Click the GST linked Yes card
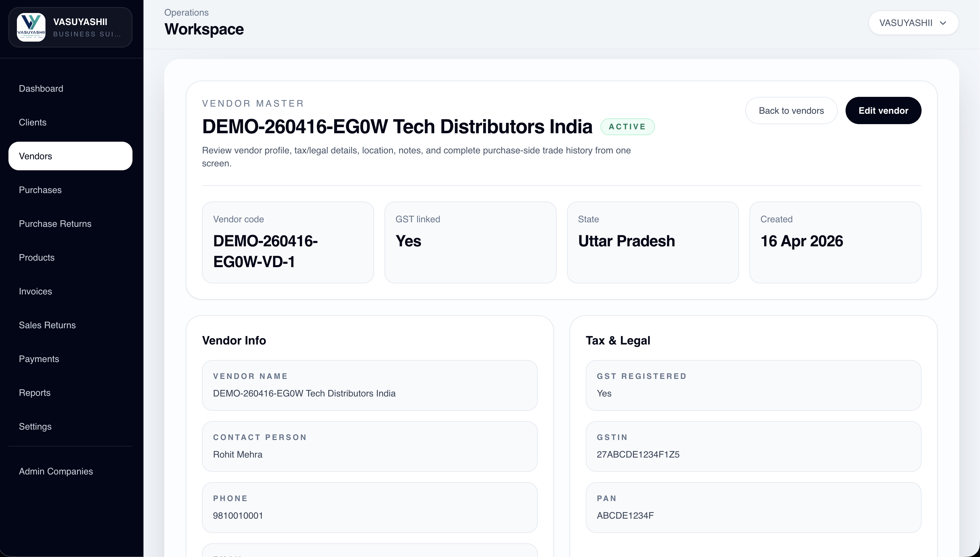This screenshot has height=557, width=980. click(470, 242)
